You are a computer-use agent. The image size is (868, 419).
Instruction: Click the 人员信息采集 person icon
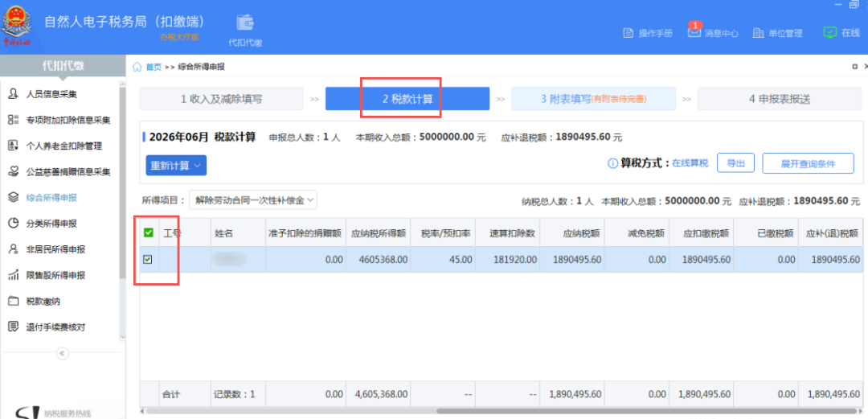tap(14, 93)
